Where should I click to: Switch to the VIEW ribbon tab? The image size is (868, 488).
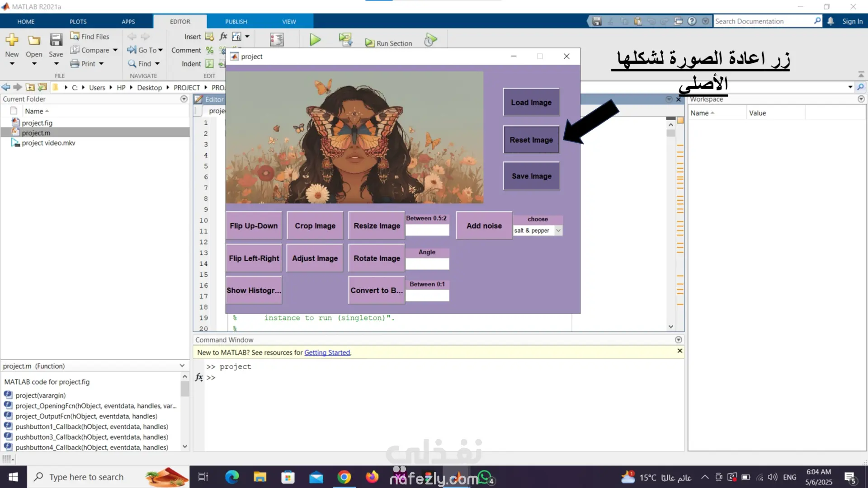pyautogui.click(x=289, y=21)
